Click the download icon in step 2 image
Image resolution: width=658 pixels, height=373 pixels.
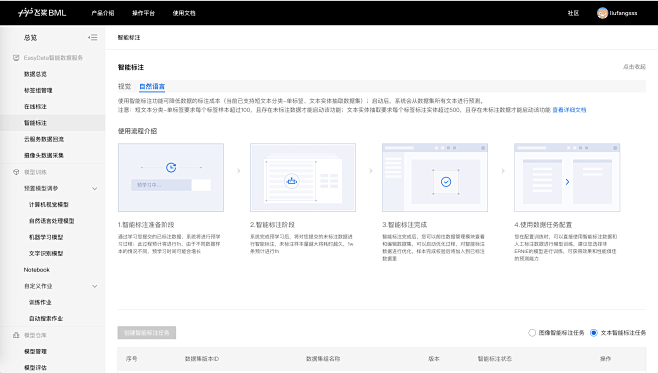pyautogui.click(x=292, y=181)
